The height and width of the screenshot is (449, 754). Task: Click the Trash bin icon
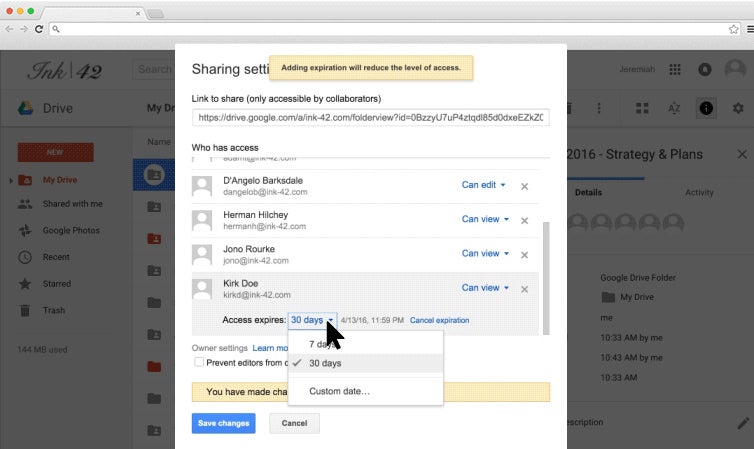click(25, 311)
